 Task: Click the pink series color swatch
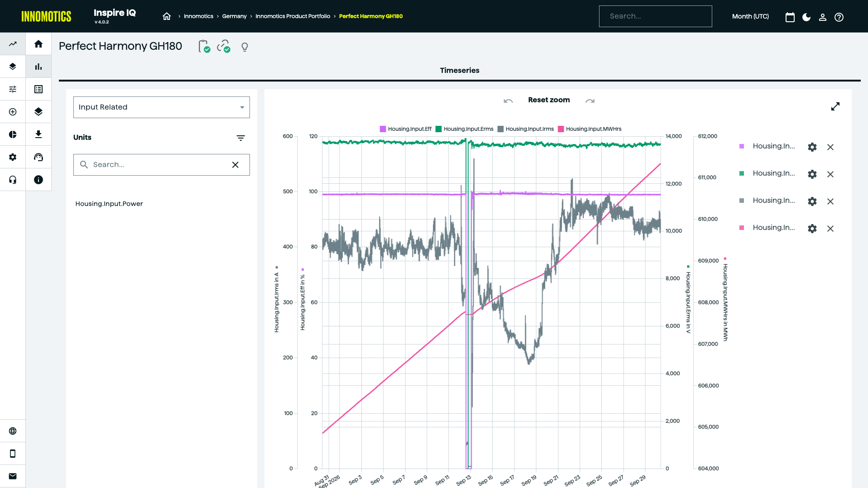click(742, 228)
